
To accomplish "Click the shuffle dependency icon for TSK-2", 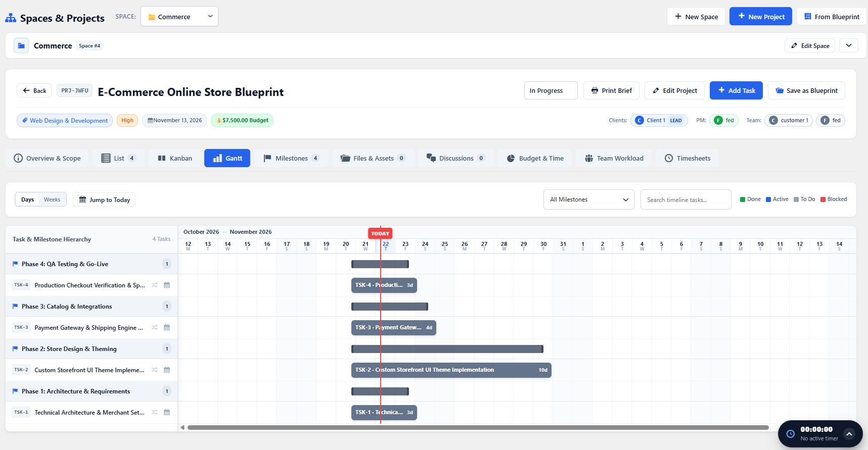I will 155,370.
